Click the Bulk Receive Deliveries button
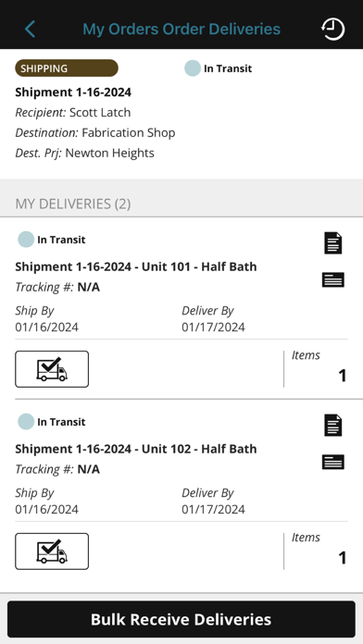Viewport: 363px width, 644px height. pyautogui.click(x=181, y=619)
